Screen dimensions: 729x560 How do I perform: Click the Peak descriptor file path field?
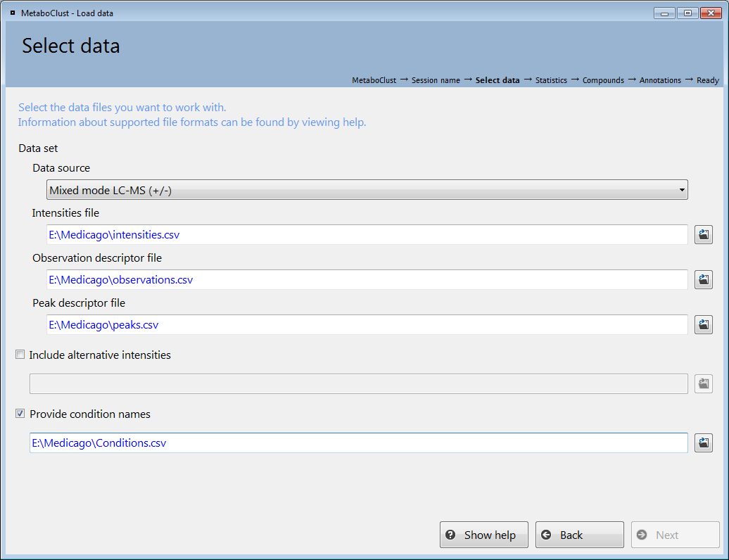[367, 325]
